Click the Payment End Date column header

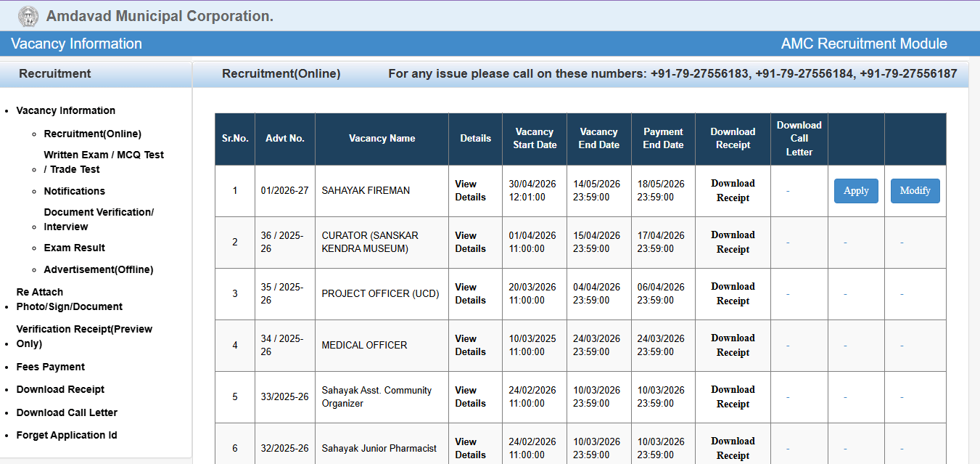point(663,139)
